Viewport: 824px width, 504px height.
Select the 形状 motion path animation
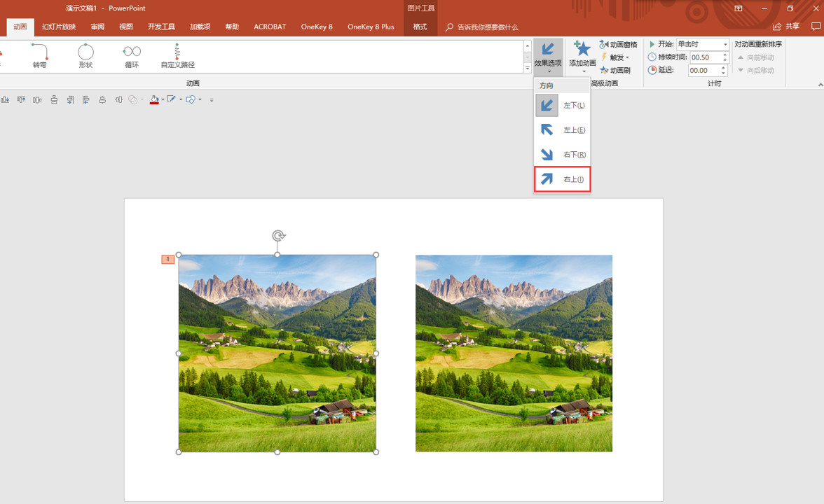85,56
